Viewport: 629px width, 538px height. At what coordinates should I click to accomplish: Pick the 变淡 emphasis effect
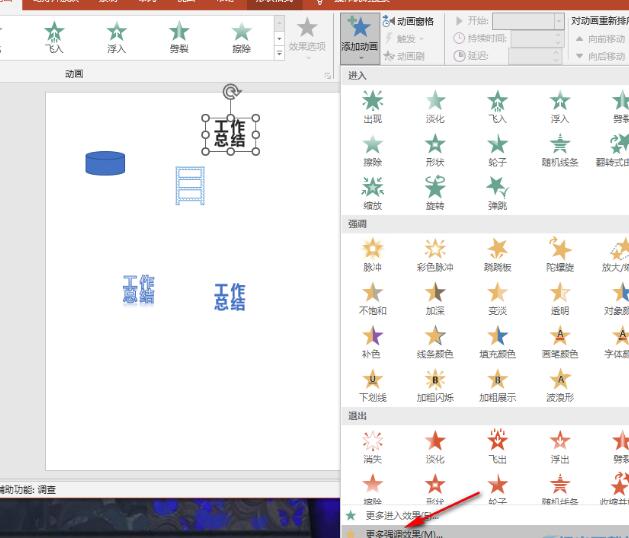point(497,298)
